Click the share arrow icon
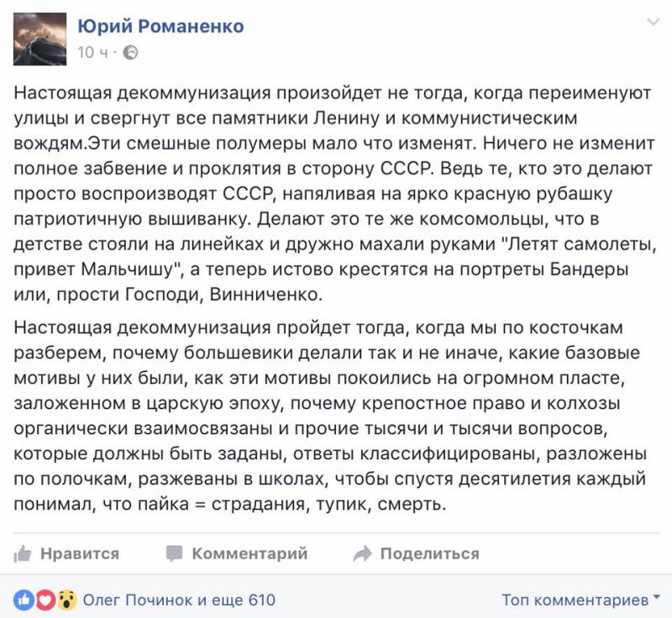Image resolution: width=672 pixels, height=618 pixels. (363, 553)
